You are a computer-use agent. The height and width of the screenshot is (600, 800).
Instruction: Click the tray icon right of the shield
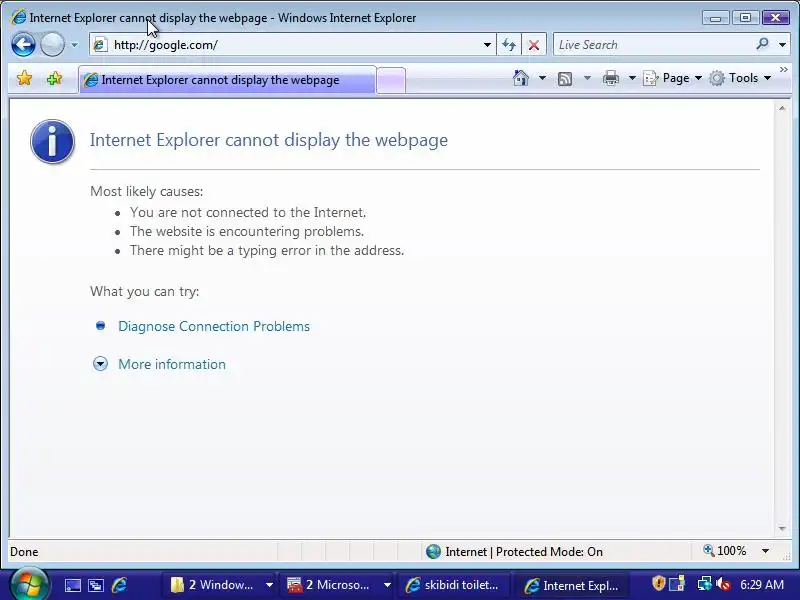pos(678,583)
